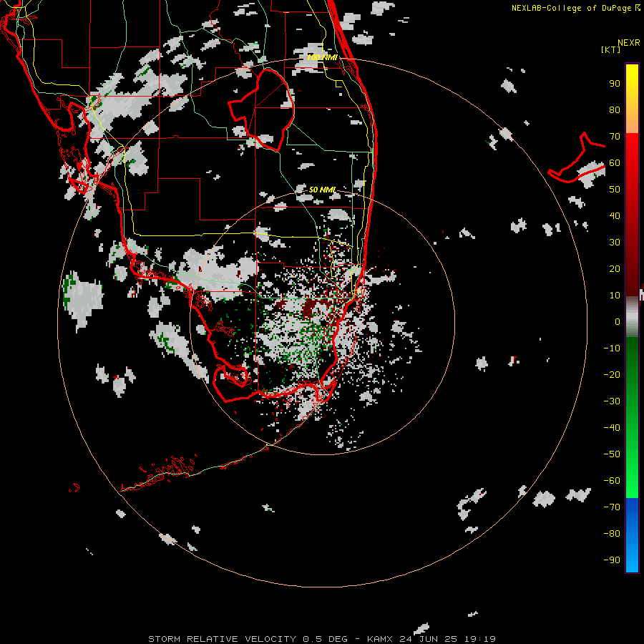Click the -70 value on velocity scale
Image resolution: width=644 pixels, height=644 pixels.
pos(612,507)
